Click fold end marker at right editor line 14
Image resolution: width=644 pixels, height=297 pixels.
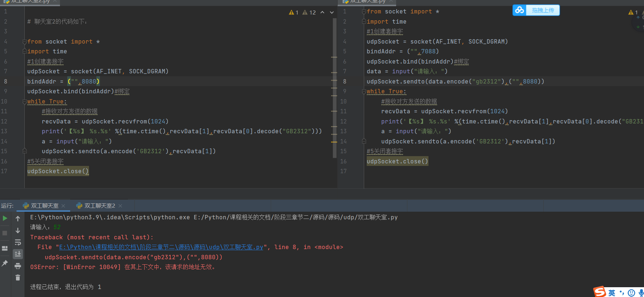[364, 141]
